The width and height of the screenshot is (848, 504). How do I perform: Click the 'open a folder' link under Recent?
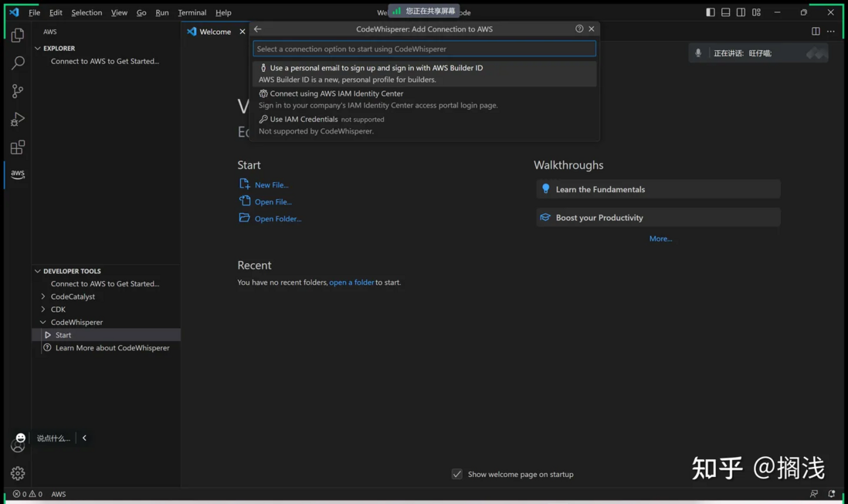point(351,282)
